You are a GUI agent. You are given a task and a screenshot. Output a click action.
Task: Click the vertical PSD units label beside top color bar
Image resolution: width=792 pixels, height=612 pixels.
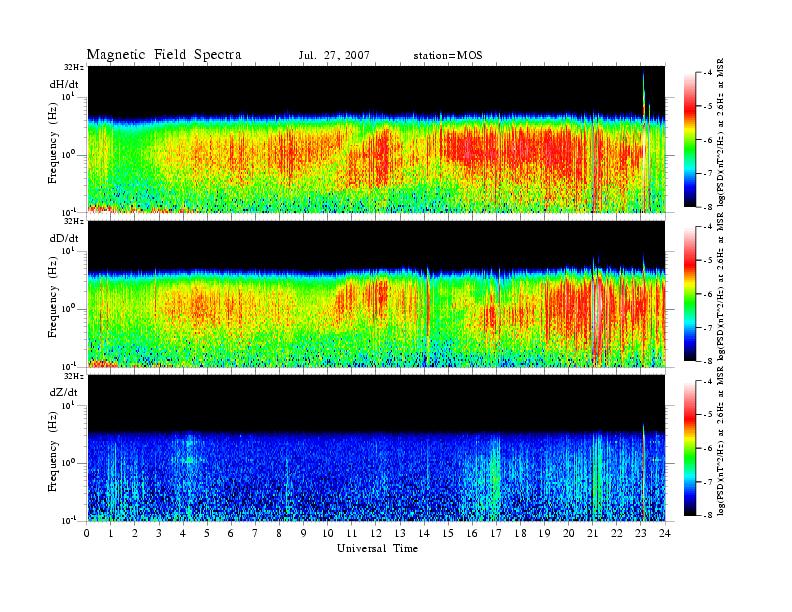point(720,134)
